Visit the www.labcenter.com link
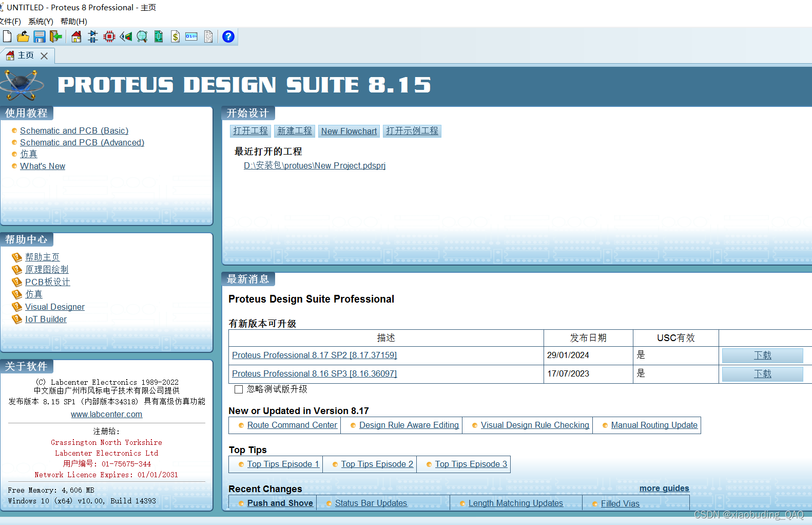The image size is (812, 525). 107,414
